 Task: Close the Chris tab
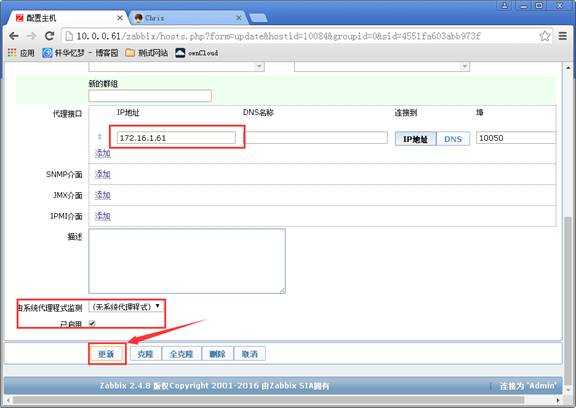(x=238, y=18)
